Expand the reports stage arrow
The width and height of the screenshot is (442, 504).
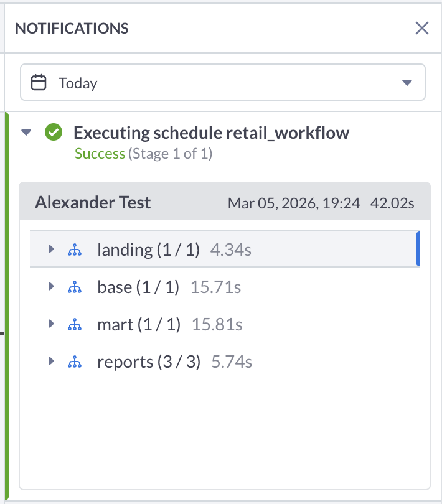point(52,362)
